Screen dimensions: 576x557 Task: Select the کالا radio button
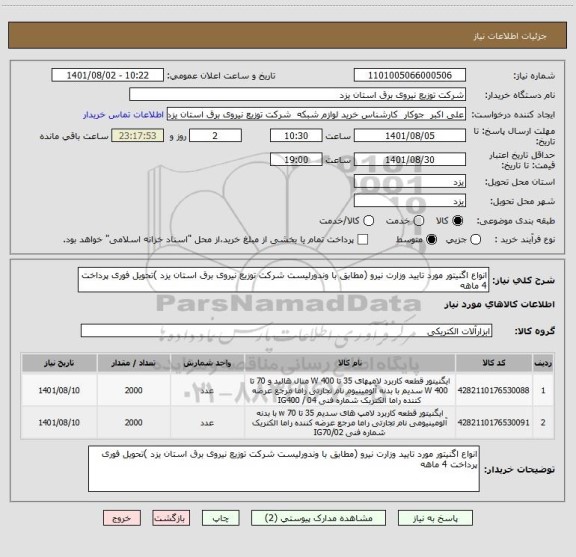[x=458, y=221]
